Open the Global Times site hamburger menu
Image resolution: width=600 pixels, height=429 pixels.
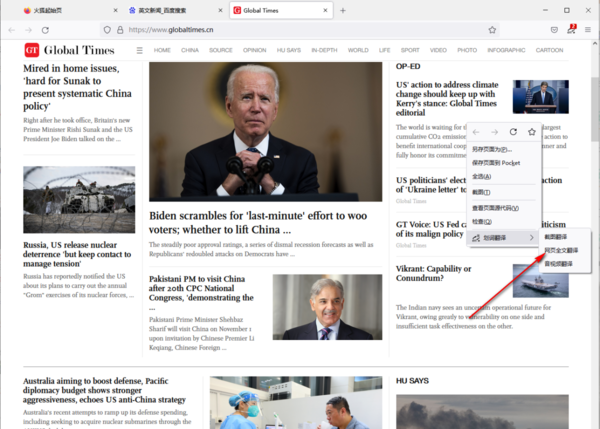pyautogui.click(x=140, y=50)
